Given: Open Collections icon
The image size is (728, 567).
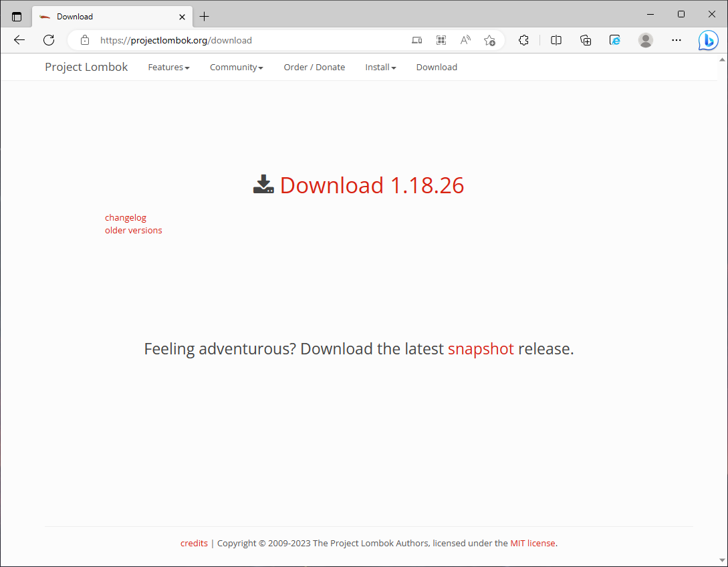Looking at the screenshot, I should click(x=586, y=40).
